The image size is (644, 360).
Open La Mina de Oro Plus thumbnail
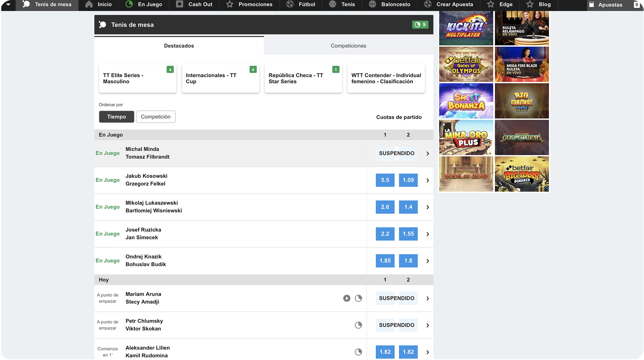466,138
